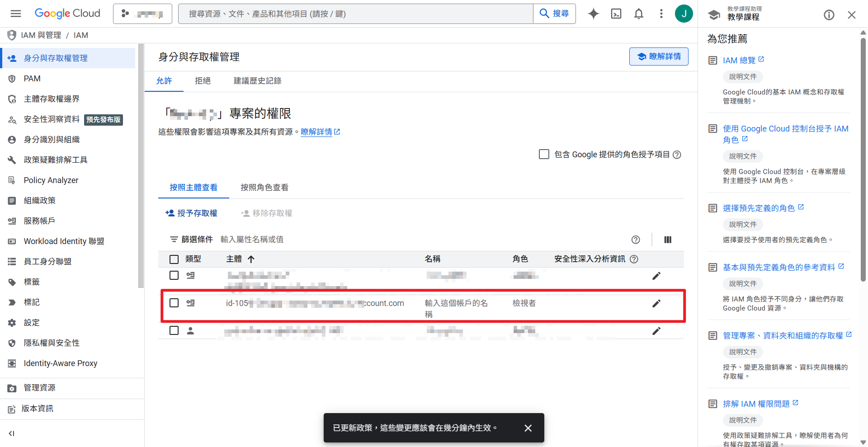The width and height of the screenshot is (868, 447).
Task: Check the select-all checkbox in table header
Action: (174, 259)
